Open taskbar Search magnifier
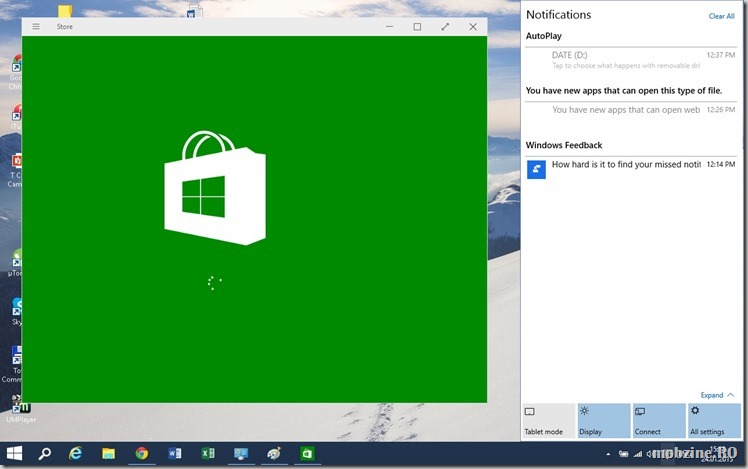The height and width of the screenshot is (469, 748). pos(44,453)
